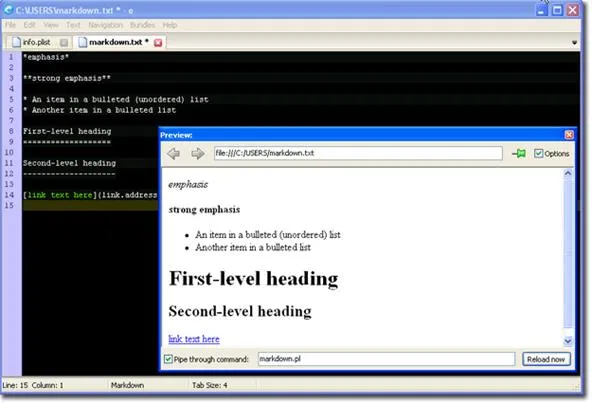Viewport: 592px width, 403px height.
Task: Click Preview scrollbar up arrow
Action: 568,173
